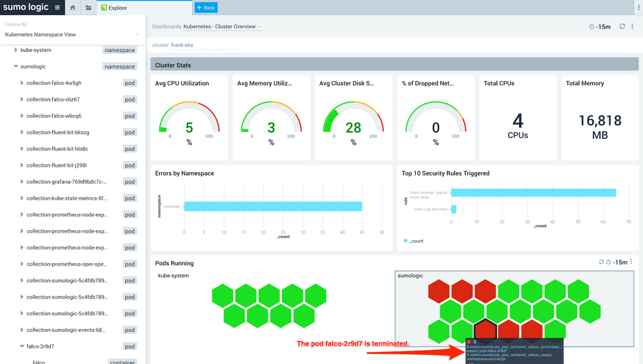The height and width of the screenshot is (364, 643).
Task: Click the sumologic bar in Errors by Namespace
Action: tap(273, 206)
